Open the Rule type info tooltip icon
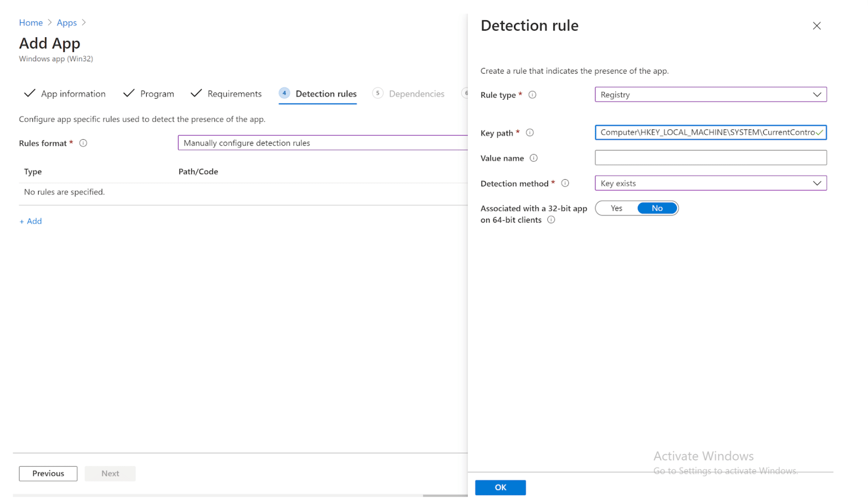 click(532, 95)
